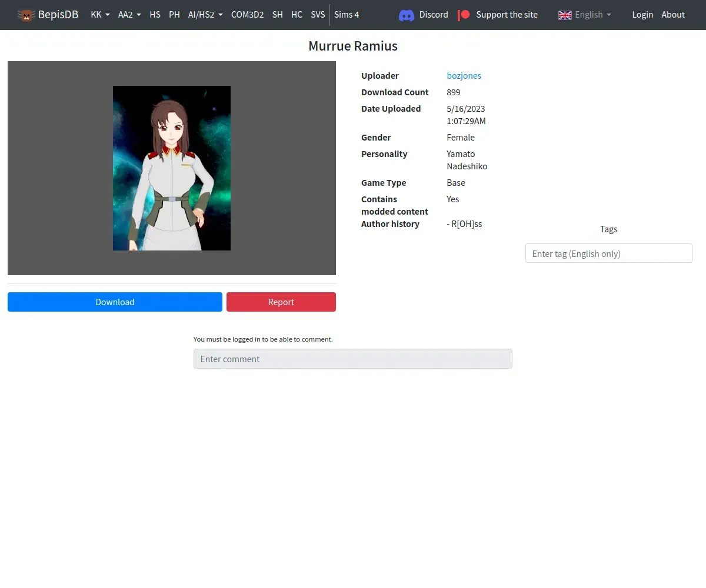Go to the BepisDB home link
The width and height of the screenshot is (706, 588).
(58, 15)
